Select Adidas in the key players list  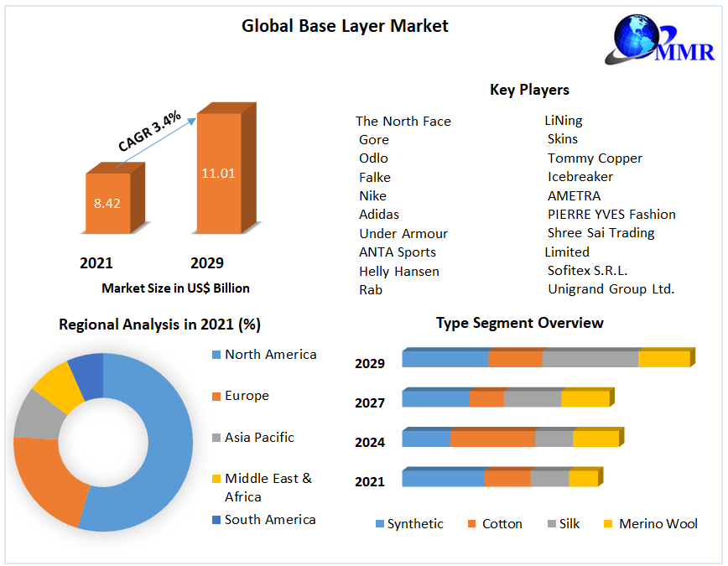click(x=379, y=215)
